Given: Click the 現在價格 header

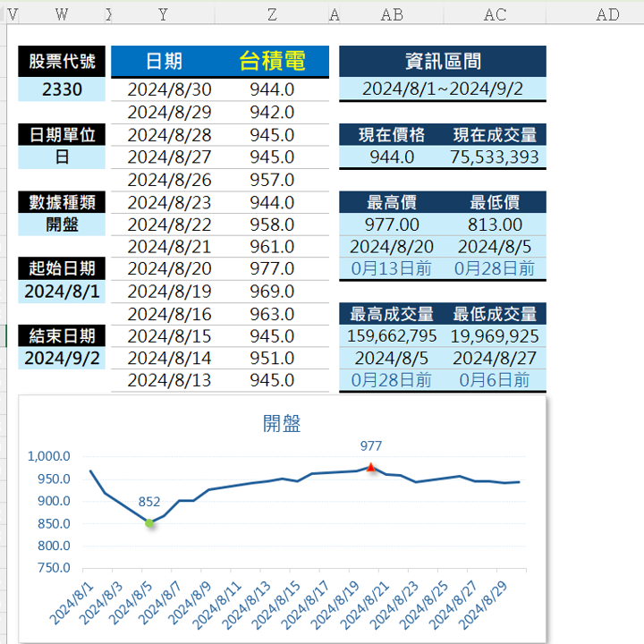Looking at the screenshot, I should click(x=392, y=135).
